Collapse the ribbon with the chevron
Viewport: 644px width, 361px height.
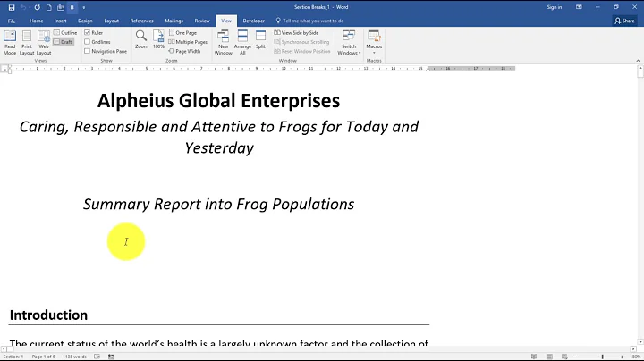click(x=638, y=61)
